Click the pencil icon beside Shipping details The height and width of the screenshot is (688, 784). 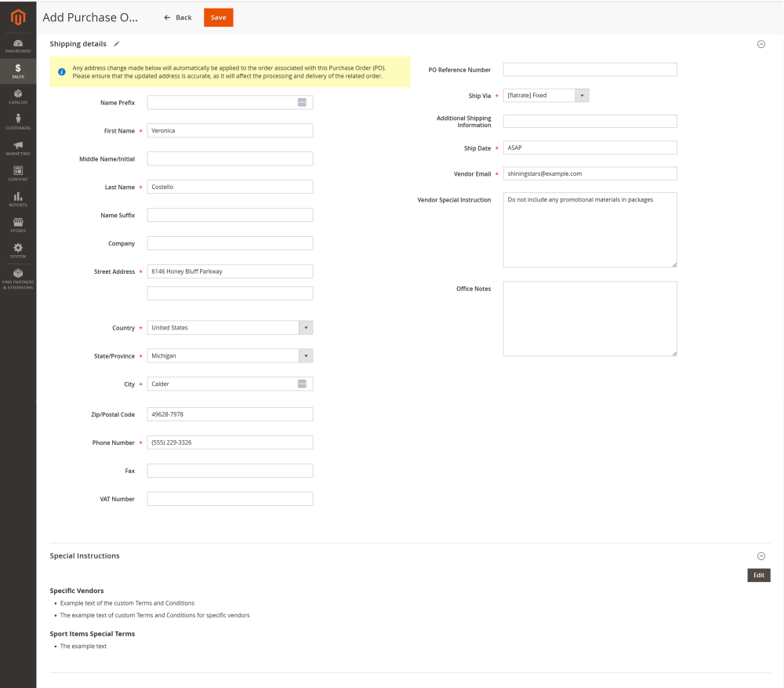(x=117, y=44)
